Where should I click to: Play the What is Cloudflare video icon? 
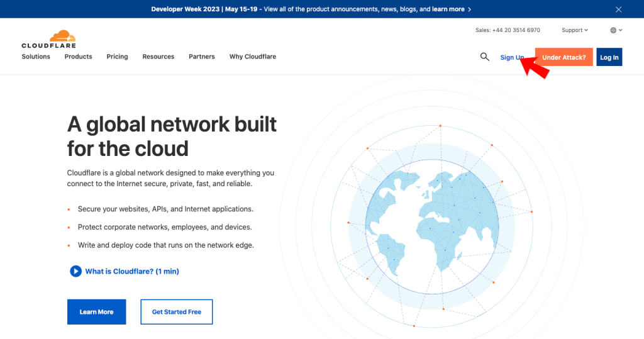(x=75, y=271)
